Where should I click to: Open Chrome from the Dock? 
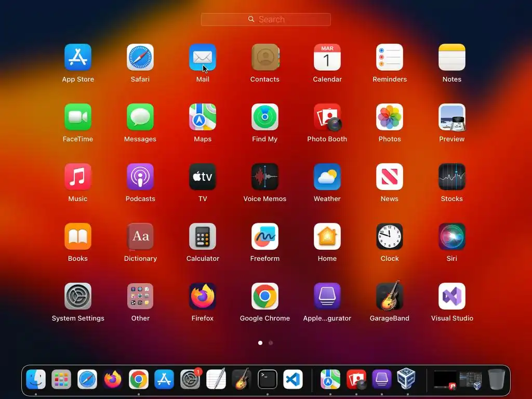138,379
